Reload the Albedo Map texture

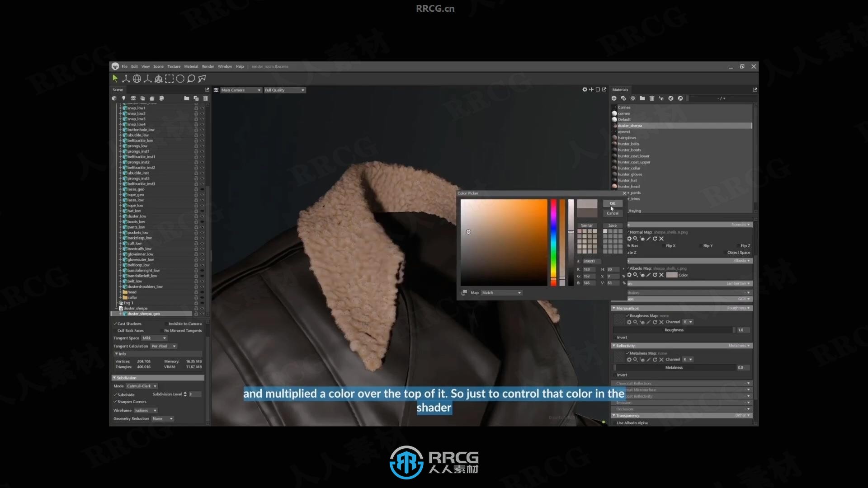click(655, 275)
